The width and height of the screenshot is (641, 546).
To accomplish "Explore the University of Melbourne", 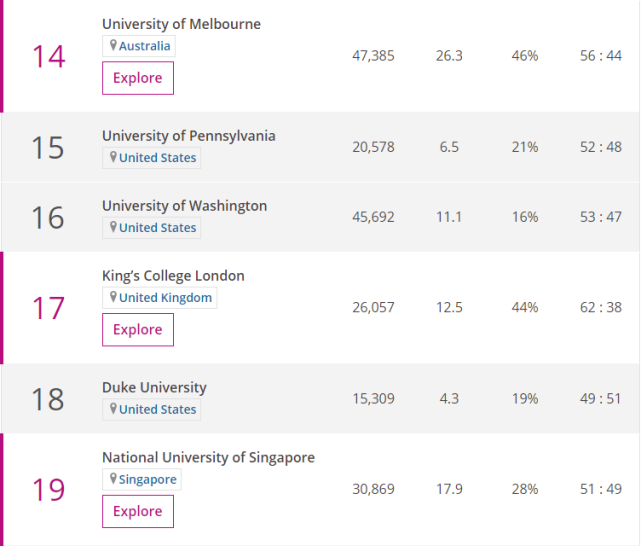I will 138,78.
